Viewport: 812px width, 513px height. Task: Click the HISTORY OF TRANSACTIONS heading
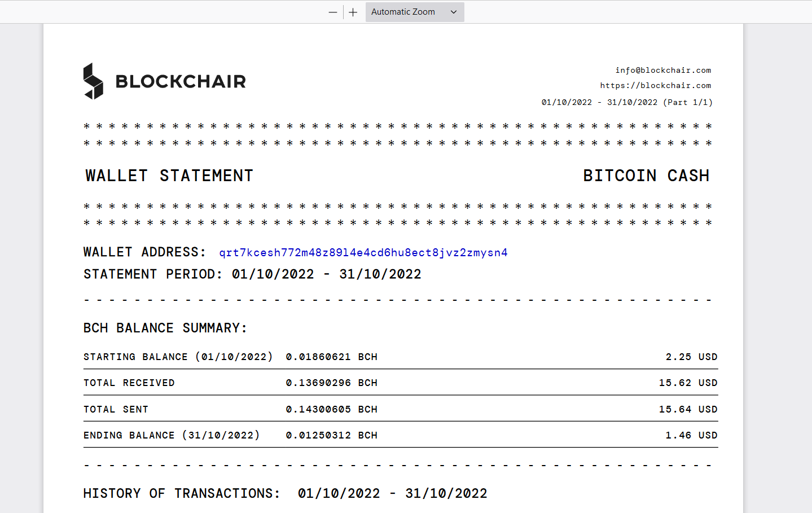(x=182, y=493)
